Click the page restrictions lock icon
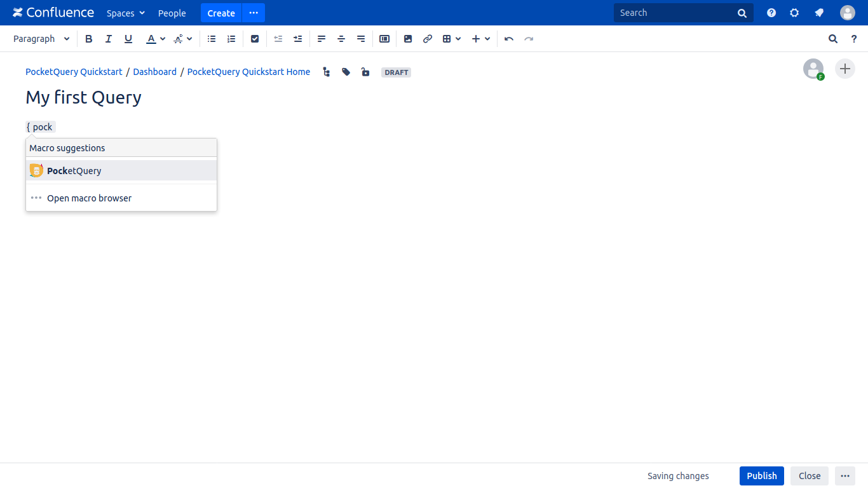 (x=365, y=72)
